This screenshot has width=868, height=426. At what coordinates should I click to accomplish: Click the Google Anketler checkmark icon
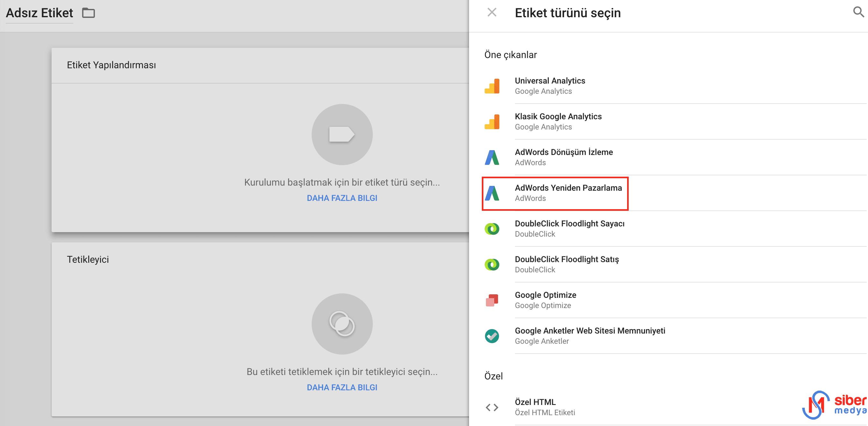click(x=492, y=336)
